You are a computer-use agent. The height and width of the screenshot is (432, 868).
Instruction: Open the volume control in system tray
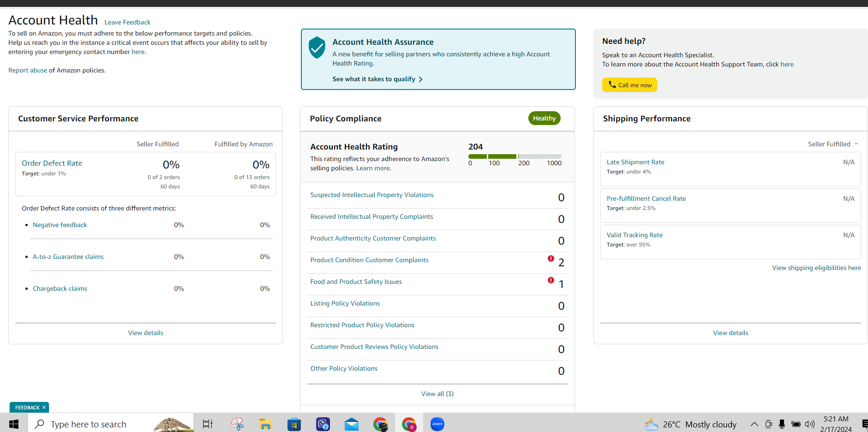(810, 424)
